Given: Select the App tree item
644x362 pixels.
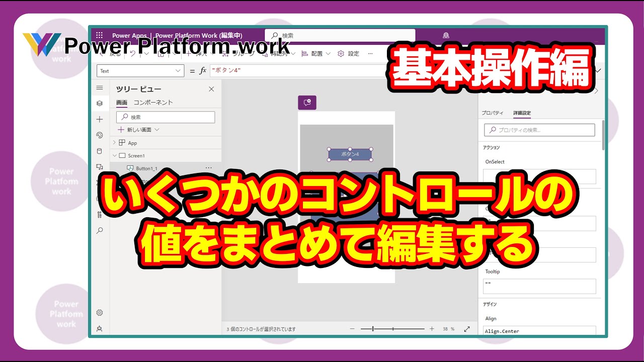Looking at the screenshot, I should point(166,143).
